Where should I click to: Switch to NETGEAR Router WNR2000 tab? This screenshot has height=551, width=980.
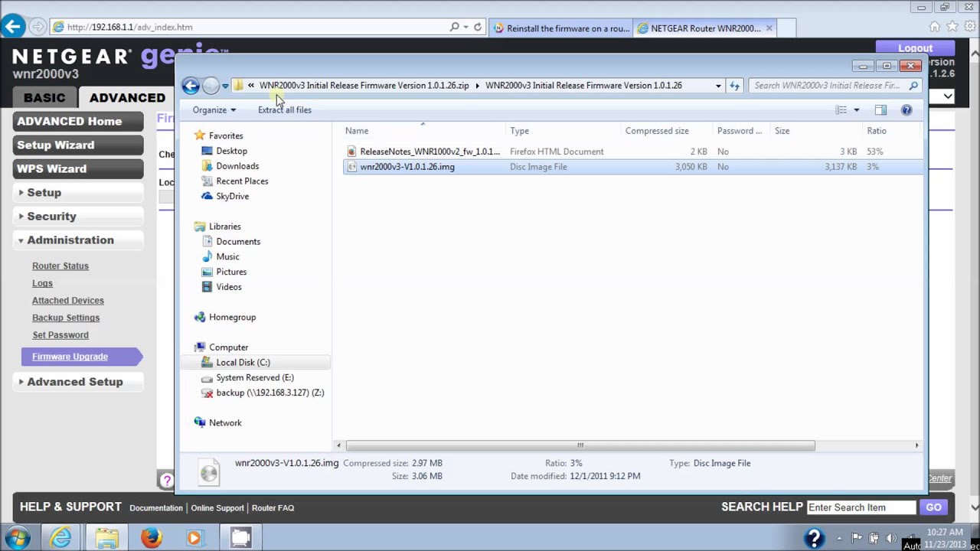click(704, 28)
